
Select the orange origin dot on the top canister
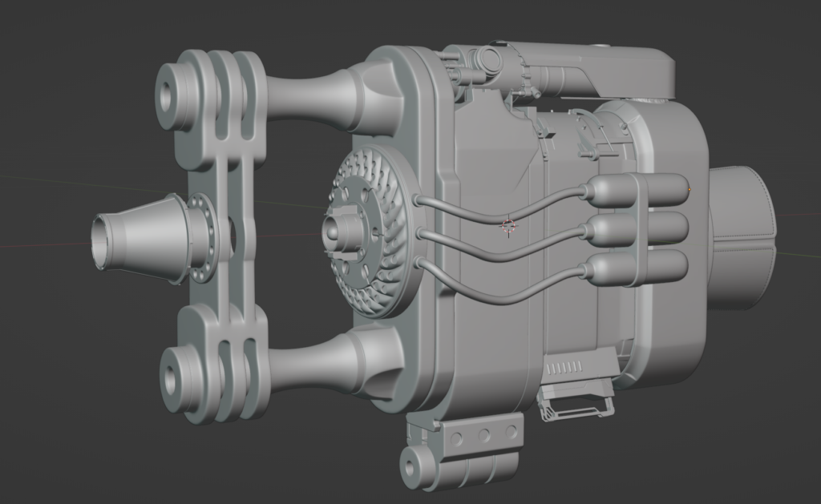(690, 189)
